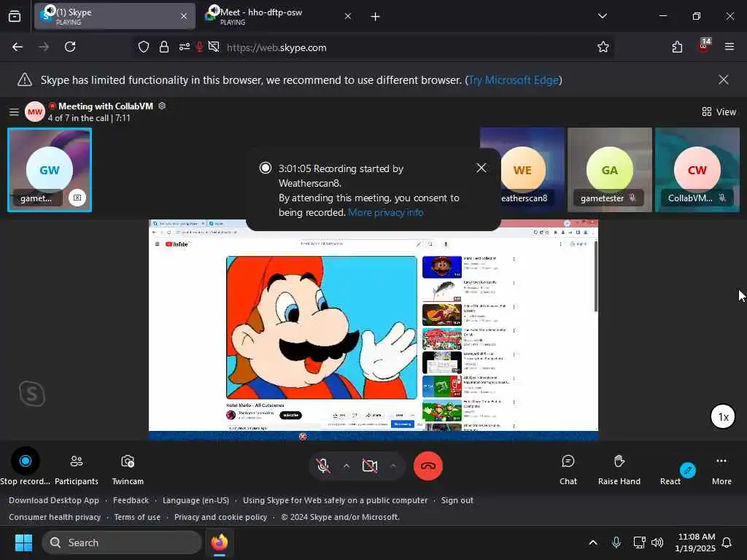Open the notification bell in taskbar

727,542
